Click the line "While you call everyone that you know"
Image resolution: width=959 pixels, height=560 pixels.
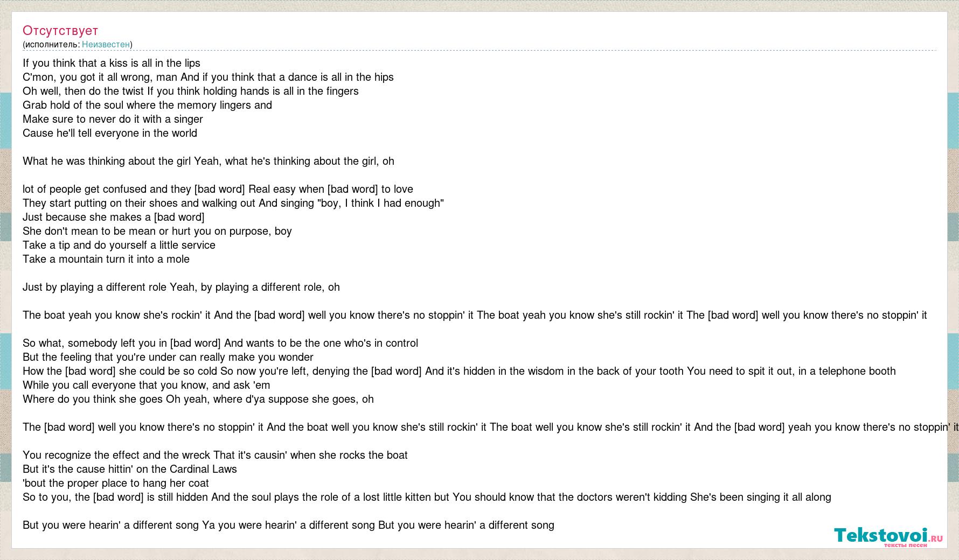pos(147,385)
